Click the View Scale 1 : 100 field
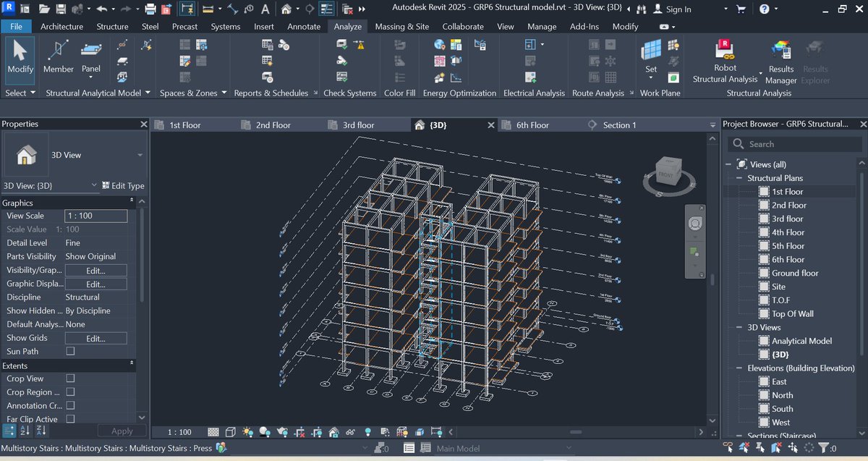Image resolution: width=868 pixels, height=461 pixels. click(95, 216)
